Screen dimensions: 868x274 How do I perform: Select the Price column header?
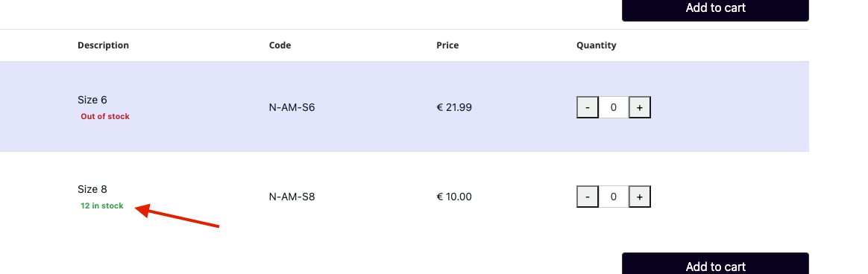447,45
